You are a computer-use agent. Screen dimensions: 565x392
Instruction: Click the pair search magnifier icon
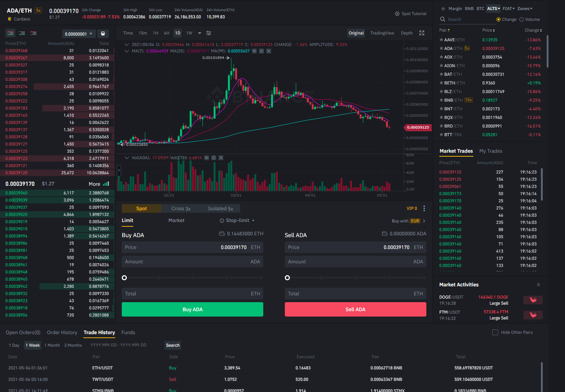tap(443, 19)
